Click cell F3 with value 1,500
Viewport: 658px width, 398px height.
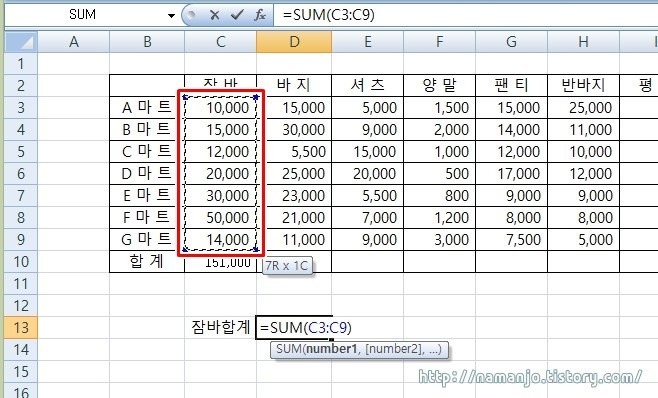439,107
